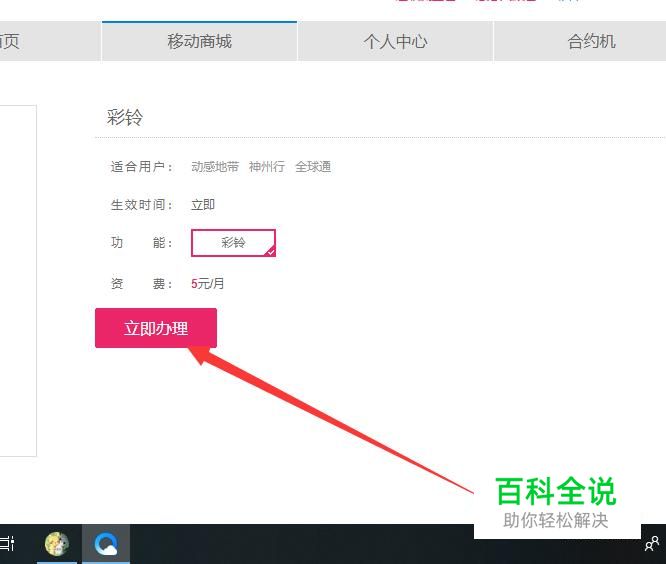Click the 神州行 user type text
Viewport: 666px width, 564px height.
pos(267,166)
